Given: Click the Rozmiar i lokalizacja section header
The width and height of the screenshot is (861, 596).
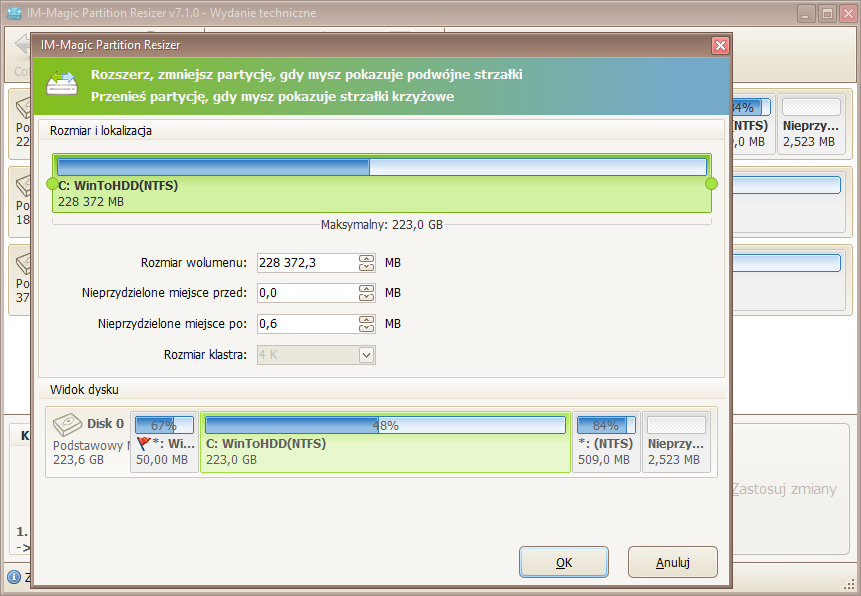Looking at the screenshot, I should (100, 131).
